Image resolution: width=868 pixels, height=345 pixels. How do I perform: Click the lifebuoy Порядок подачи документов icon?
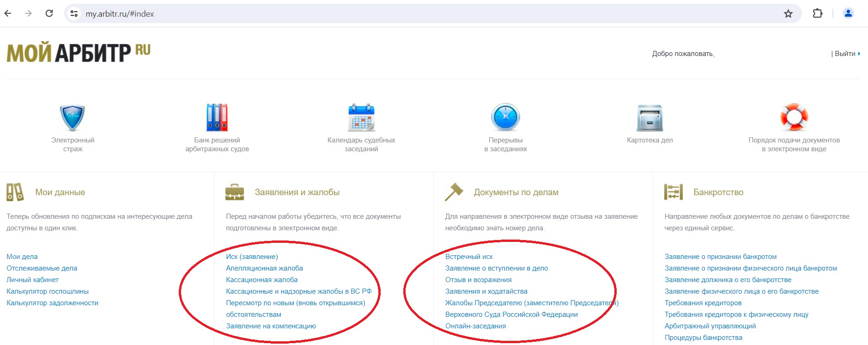click(794, 117)
